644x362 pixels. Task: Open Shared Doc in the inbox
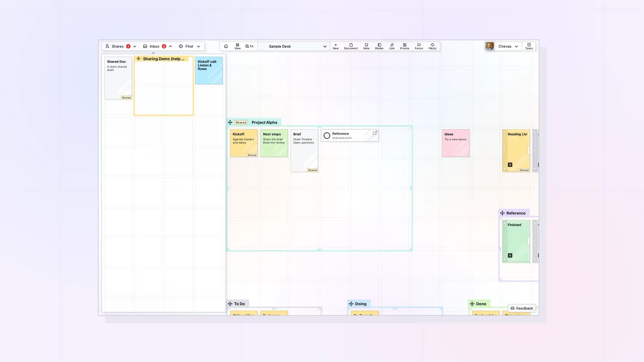(x=118, y=78)
